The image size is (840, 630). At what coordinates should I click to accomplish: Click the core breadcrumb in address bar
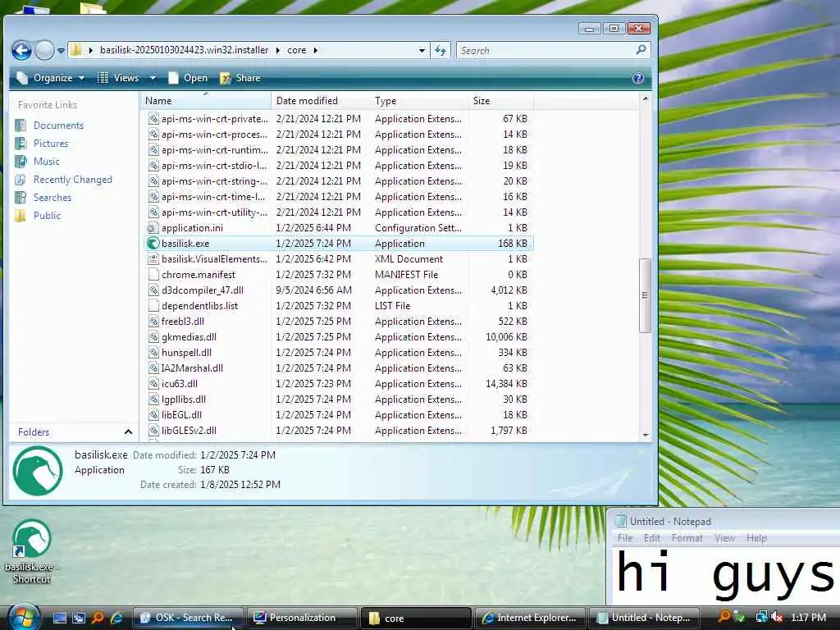[x=296, y=50]
